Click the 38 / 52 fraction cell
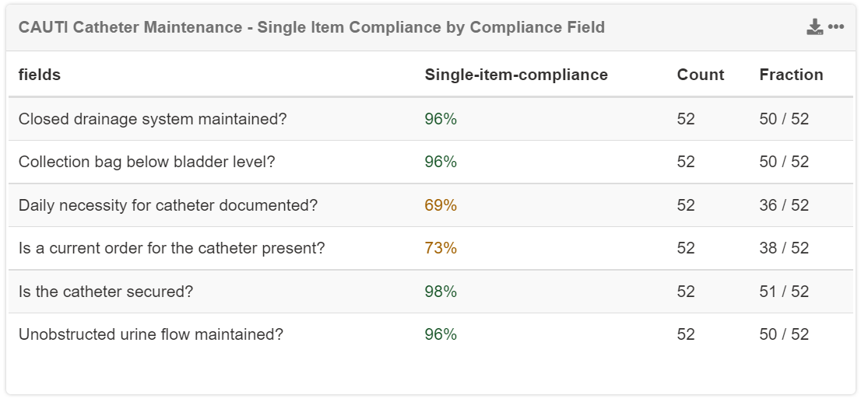 click(784, 248)
